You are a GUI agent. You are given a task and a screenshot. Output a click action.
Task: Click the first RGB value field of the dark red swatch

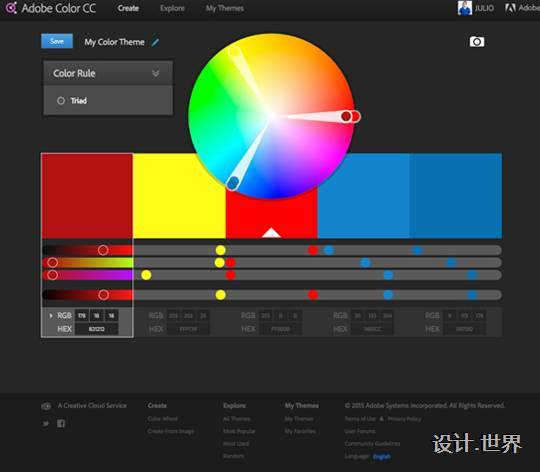coord(82,315)
